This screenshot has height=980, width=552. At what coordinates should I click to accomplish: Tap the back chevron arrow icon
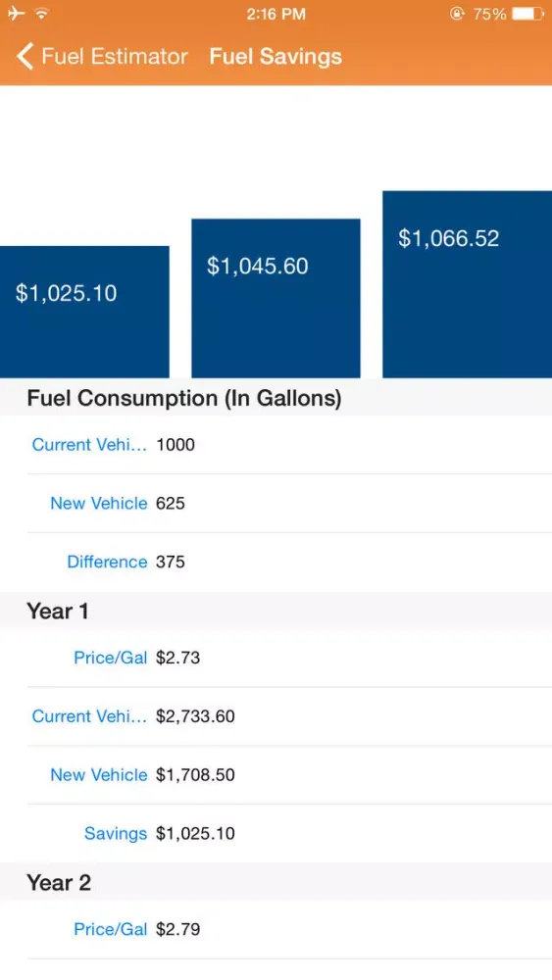tap(25, 57)
